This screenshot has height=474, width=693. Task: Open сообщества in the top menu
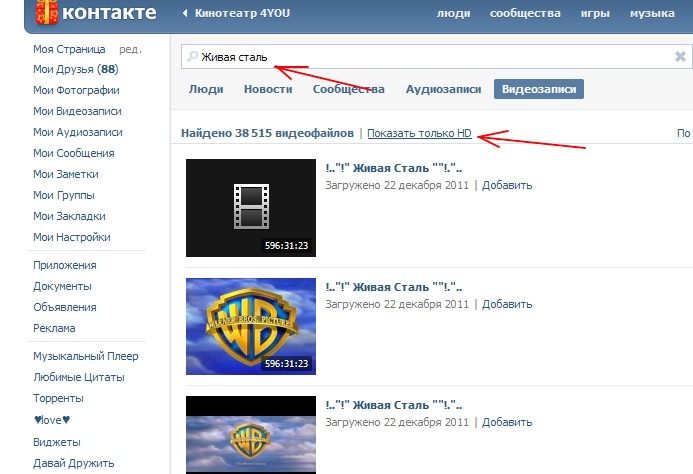[525, 13]
